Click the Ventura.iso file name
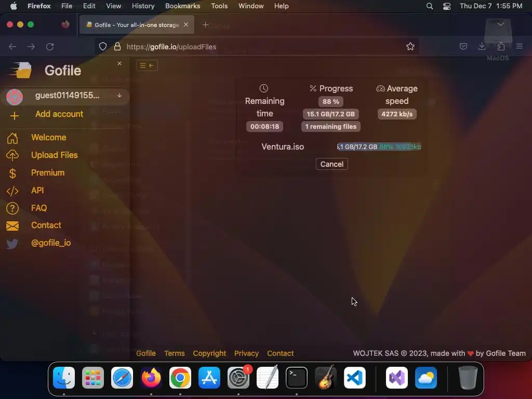The height and width of the screenshot is (399, 532). pos(283,147)
